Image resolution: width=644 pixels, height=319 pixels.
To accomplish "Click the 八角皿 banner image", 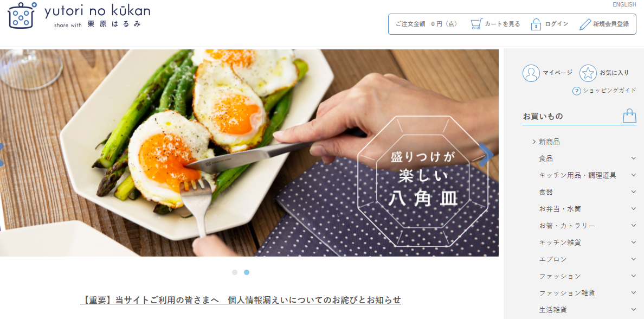I will click(x=249, y=153).
